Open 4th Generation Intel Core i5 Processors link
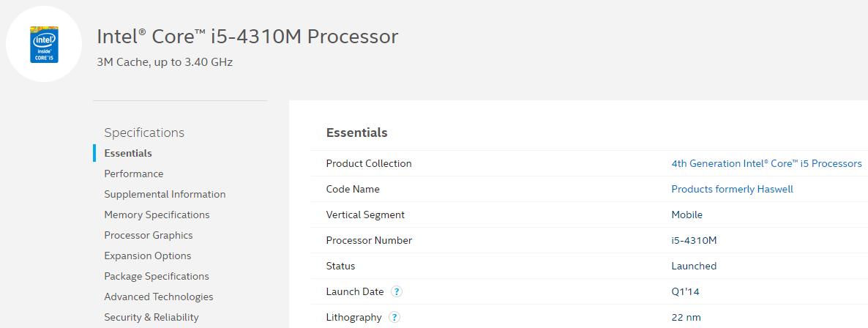The height and width of the screenshot is (328, 868). click(766, 163)
